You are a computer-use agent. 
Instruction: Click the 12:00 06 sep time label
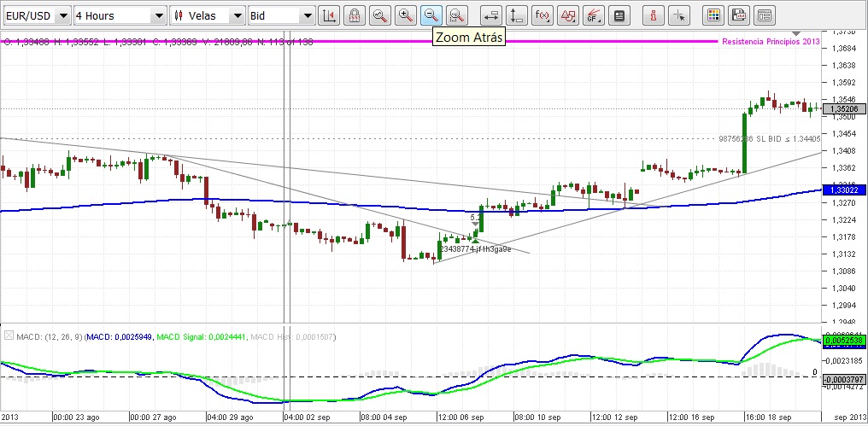(x=460, y=417)
